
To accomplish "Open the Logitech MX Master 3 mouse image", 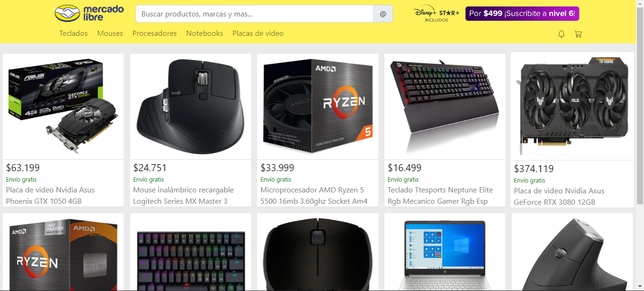I will pos(191,107).
